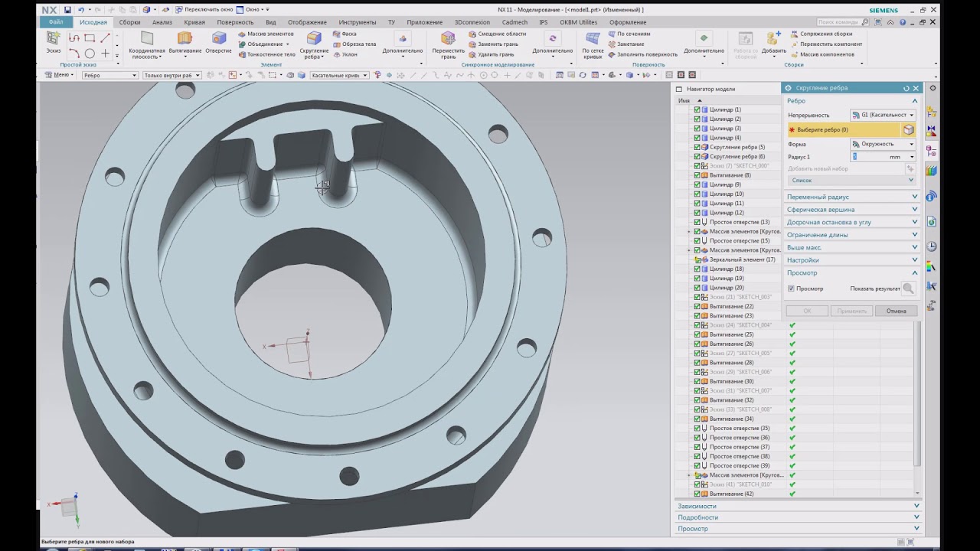980x551 pixels.
Task: Select the line sketch tool
Action: (x=105, y=37)
